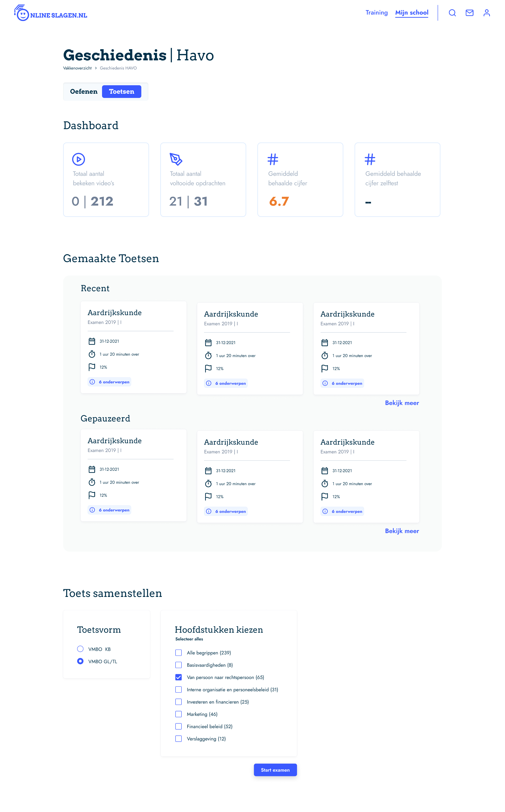Select the Toetsen tab

coord(122,92)
